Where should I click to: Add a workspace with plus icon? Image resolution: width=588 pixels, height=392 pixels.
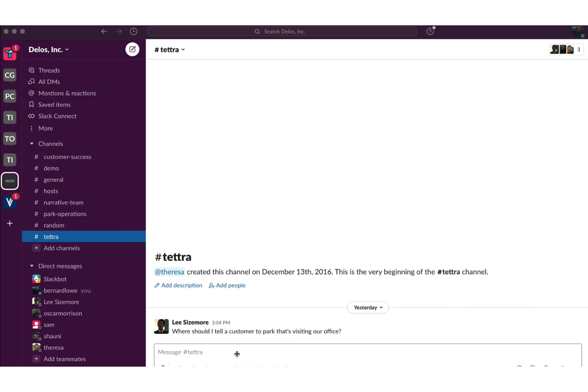(x=10, y=224)
